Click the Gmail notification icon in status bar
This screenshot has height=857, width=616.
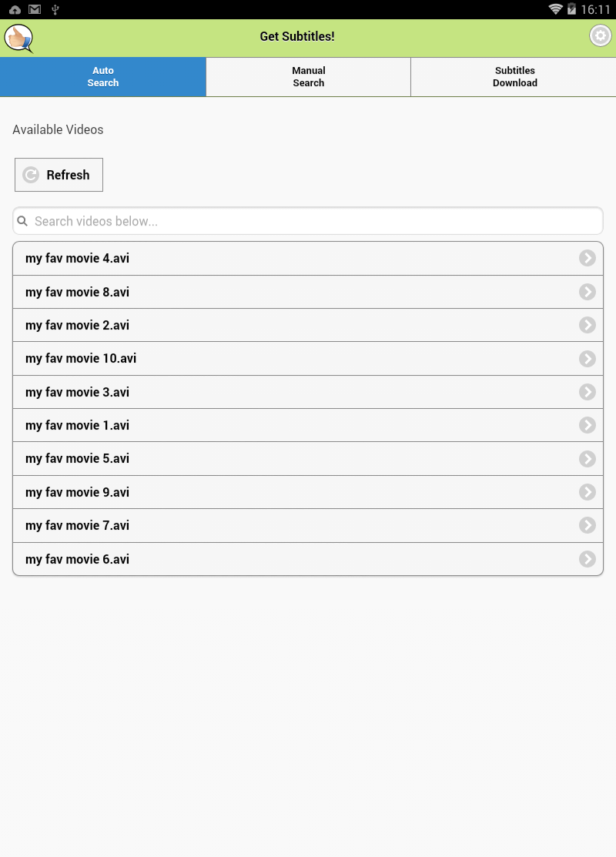click(35, 9)
